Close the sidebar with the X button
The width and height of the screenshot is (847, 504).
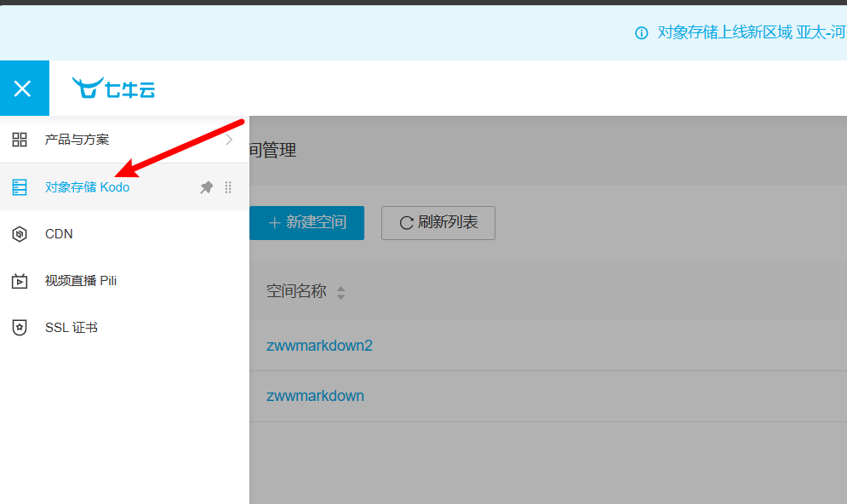tap(23, 89)
